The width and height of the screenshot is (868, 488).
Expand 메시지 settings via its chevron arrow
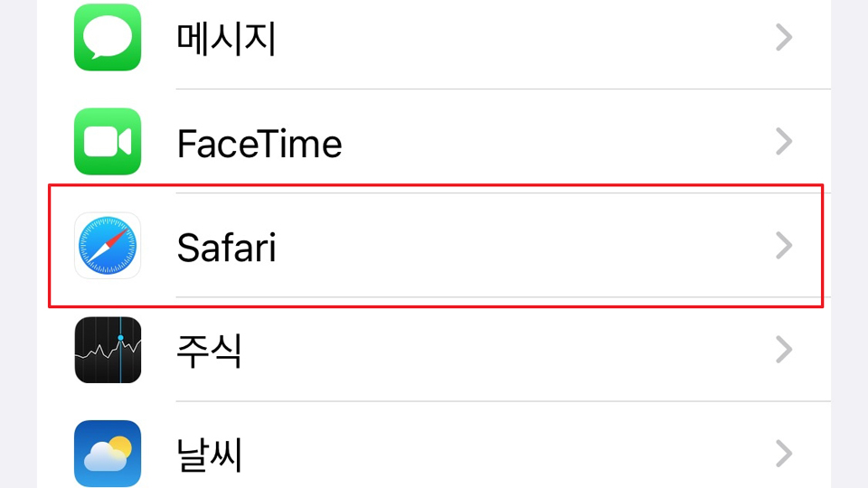pos(784,37)
